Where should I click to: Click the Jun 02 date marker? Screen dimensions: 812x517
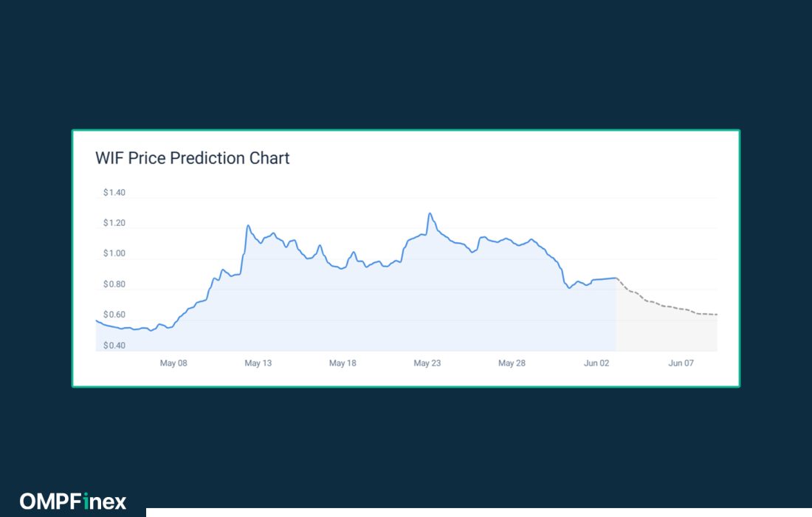click(x=596, y=363)
